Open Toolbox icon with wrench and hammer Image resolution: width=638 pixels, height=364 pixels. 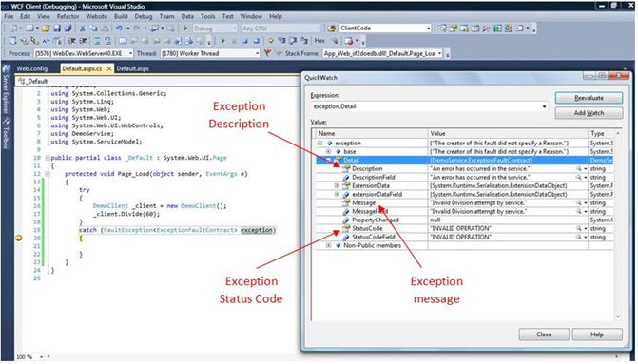pyautogui.click(x=486, y=29)
